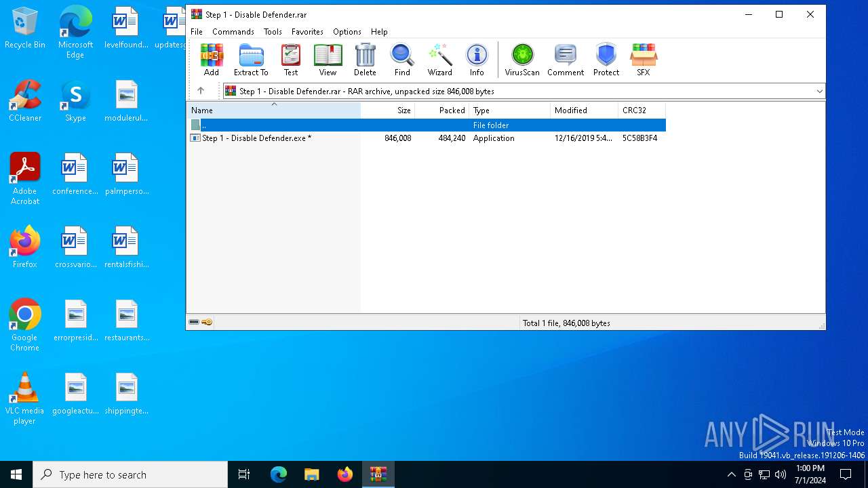Click the taskbar search box
The height and width of the screenshot is (488, 868).
tap(130, 474)
